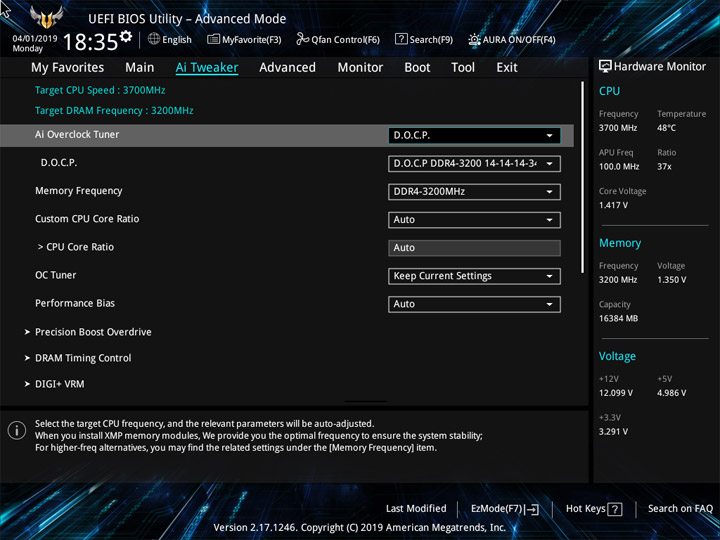Click the date 04/01/2019 Monday
This screenshot has height=540, width=720.
(x=35, y=44)
